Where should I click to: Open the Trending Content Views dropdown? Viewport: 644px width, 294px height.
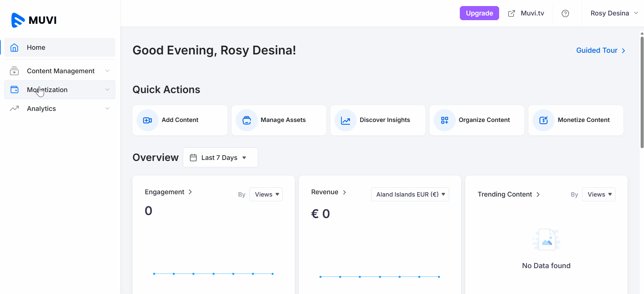click(x=598, y=195)
